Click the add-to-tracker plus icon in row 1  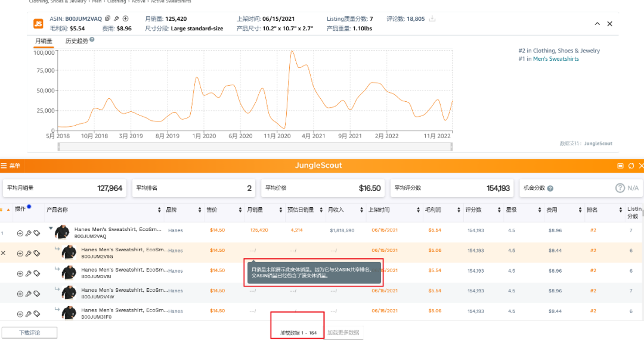pyautogui.click(x=20, y=233)
